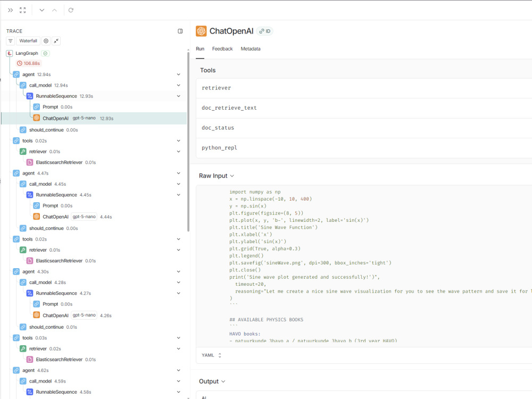
Task: Refresh the trace view
Action: click(71, 10)
